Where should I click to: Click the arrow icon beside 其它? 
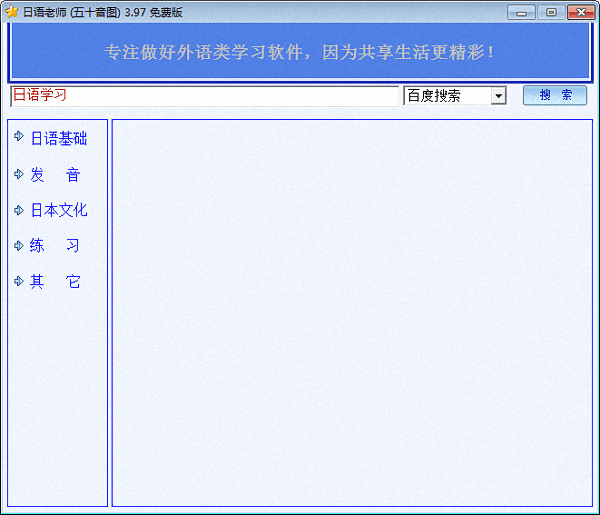click(18, 281)
